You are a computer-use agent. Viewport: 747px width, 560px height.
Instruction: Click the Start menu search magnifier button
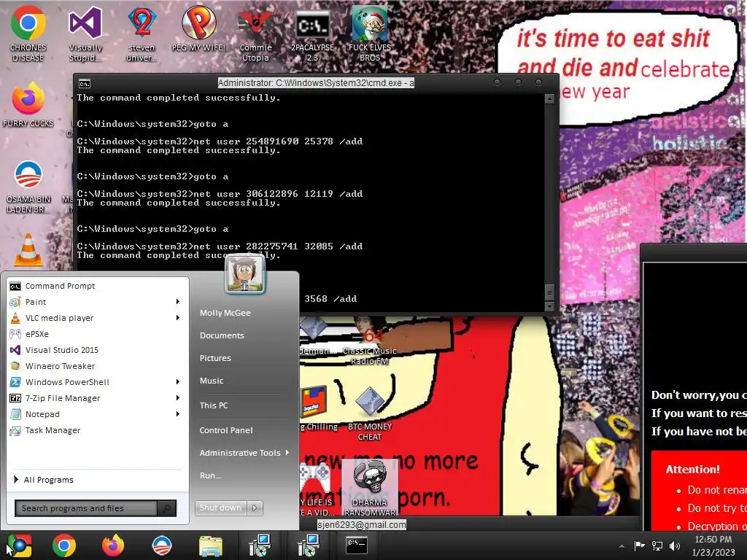click(167, 508)
